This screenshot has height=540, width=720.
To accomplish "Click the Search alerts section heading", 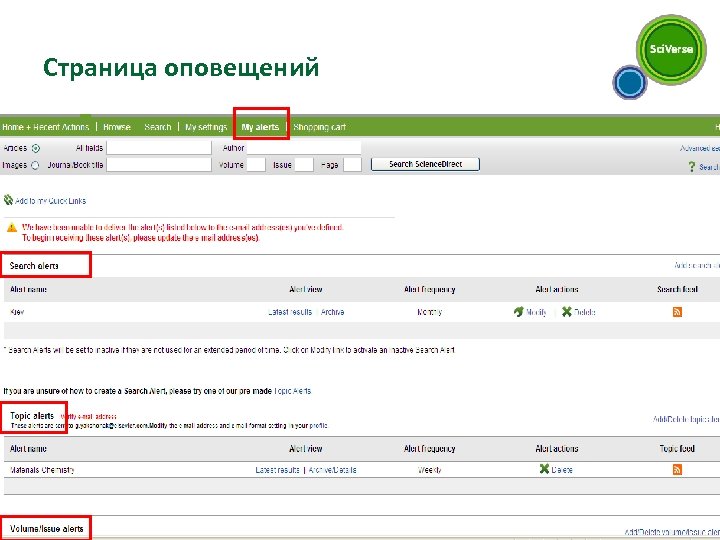I will pyautogui.click(x=34, y=266).
